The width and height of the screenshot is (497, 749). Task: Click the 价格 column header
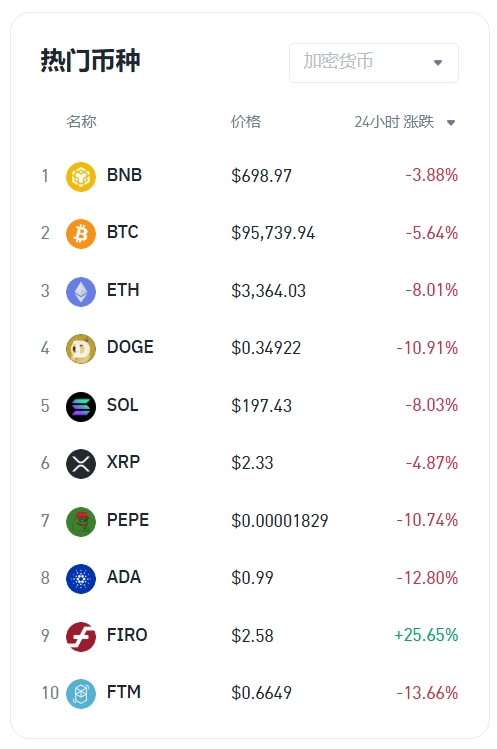(246, 121)
